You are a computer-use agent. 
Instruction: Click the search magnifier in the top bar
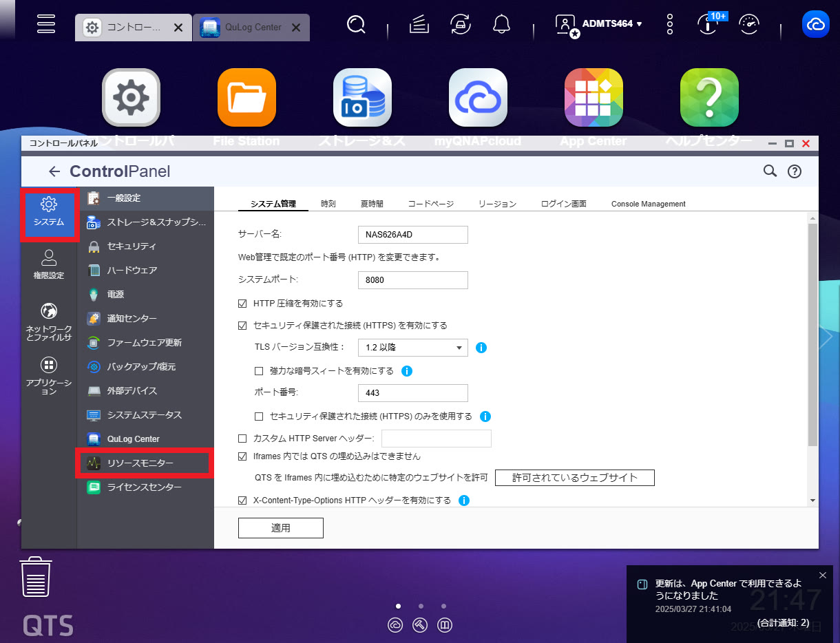356,25
